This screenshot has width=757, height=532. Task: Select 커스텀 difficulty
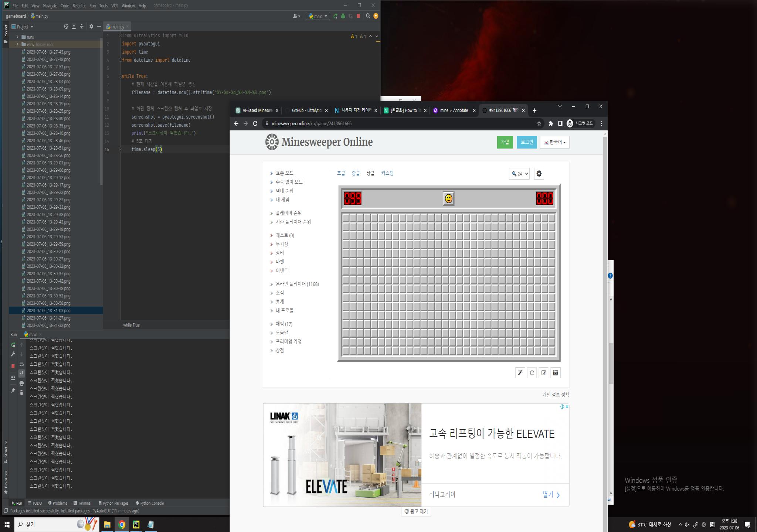tap(387, 173)
